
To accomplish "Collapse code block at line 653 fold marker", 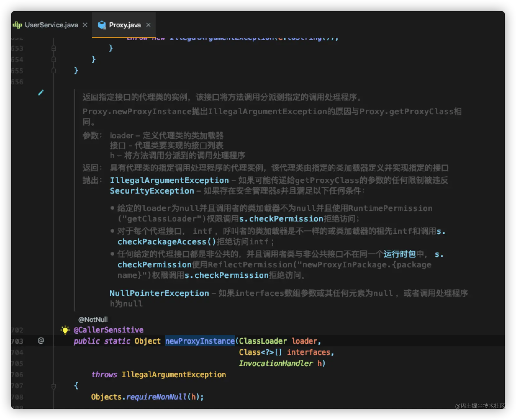I will point(54,48).
